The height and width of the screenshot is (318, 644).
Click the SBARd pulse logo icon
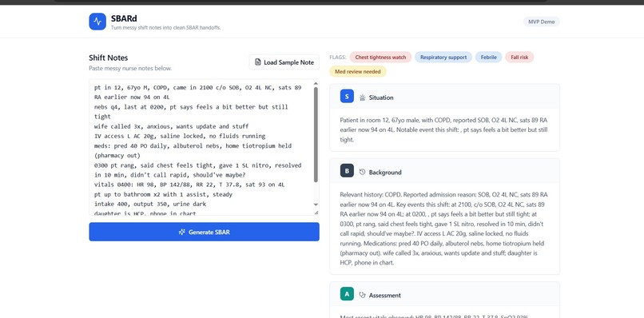97,22
